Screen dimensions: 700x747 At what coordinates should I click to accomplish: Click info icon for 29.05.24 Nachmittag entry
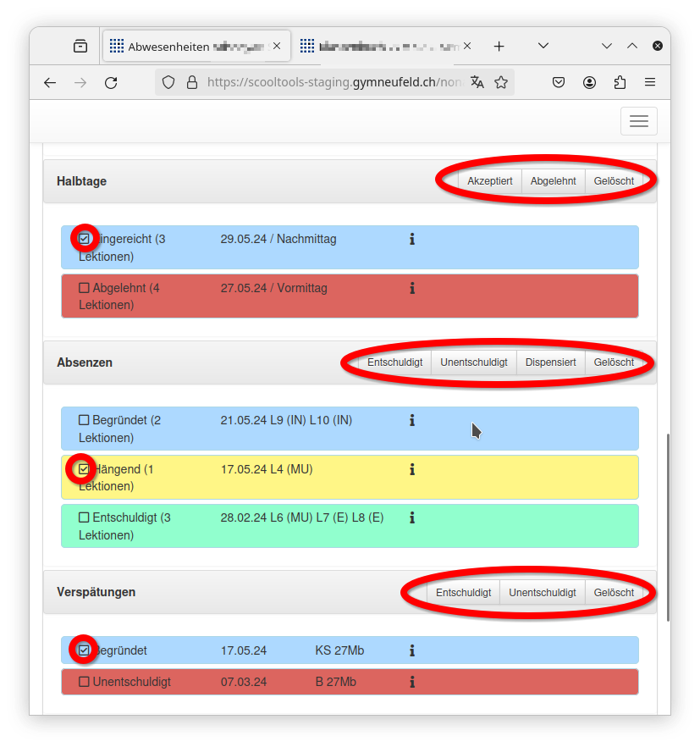tap(412, 240)
